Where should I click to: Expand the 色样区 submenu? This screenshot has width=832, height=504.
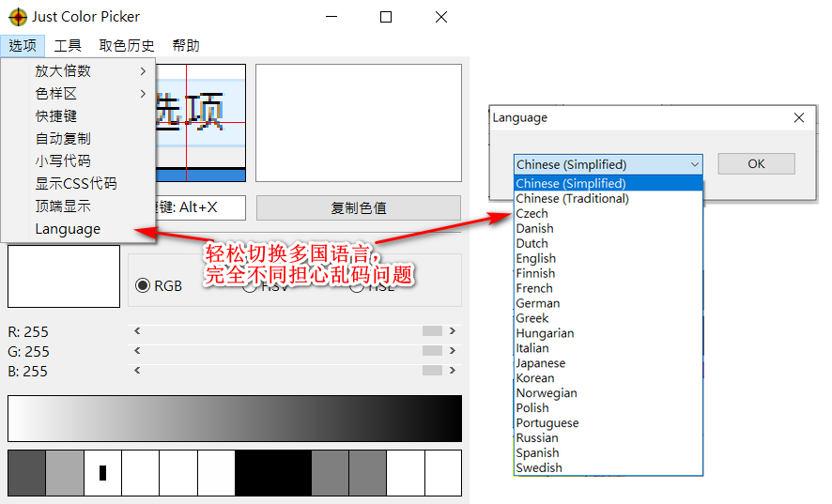pos(79,94)
